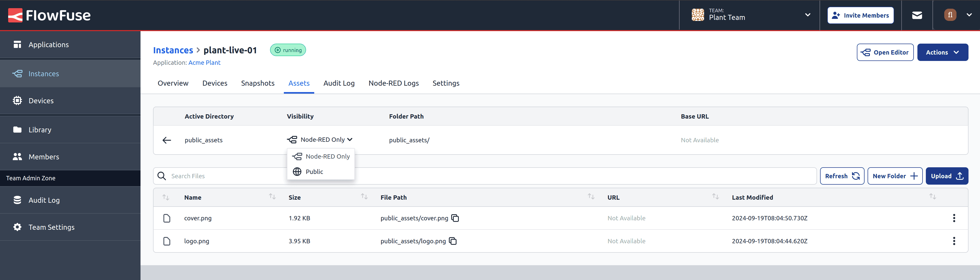Keep visibility as Node-RED Only
The image size is (980, 280).
coord(328,156)
